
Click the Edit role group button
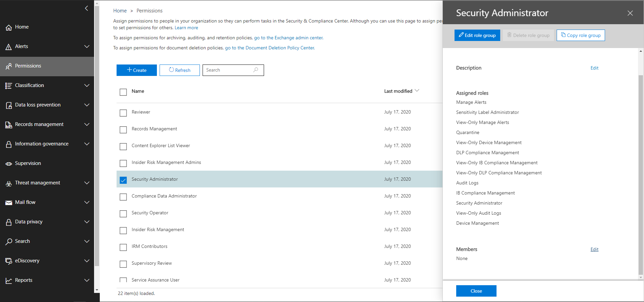tap(477, 35)
